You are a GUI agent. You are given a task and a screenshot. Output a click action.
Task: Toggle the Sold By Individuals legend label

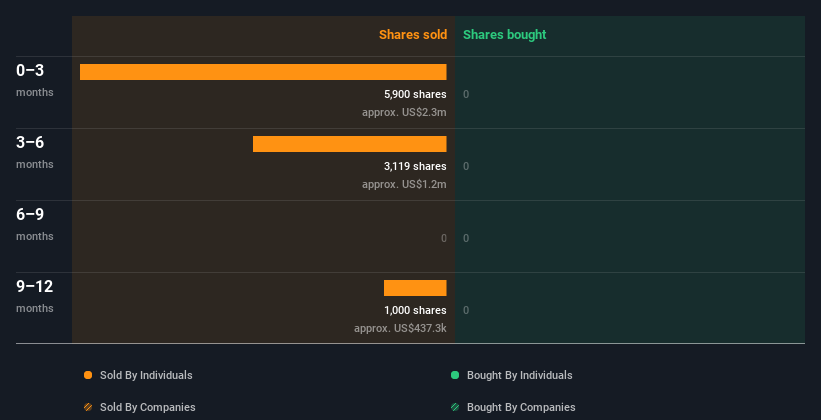[x=146, y=375]
